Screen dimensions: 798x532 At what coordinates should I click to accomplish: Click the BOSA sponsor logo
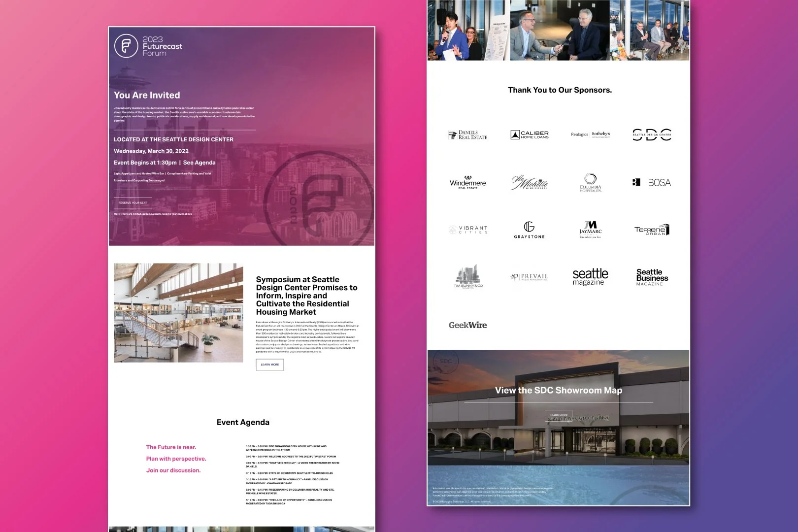[652, 182]
